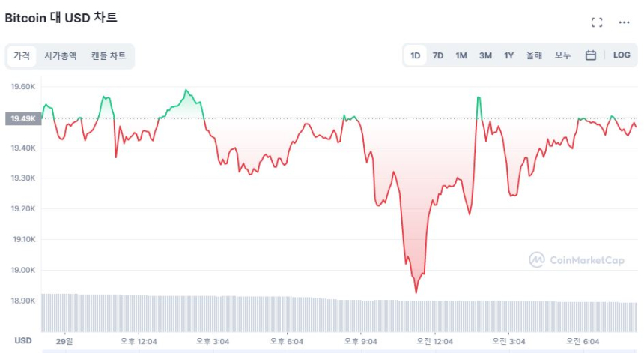Viewport: 644px width, 353px height.
Task: Click the CoinMarketCap watermark logo
Action: click(577, 260)
